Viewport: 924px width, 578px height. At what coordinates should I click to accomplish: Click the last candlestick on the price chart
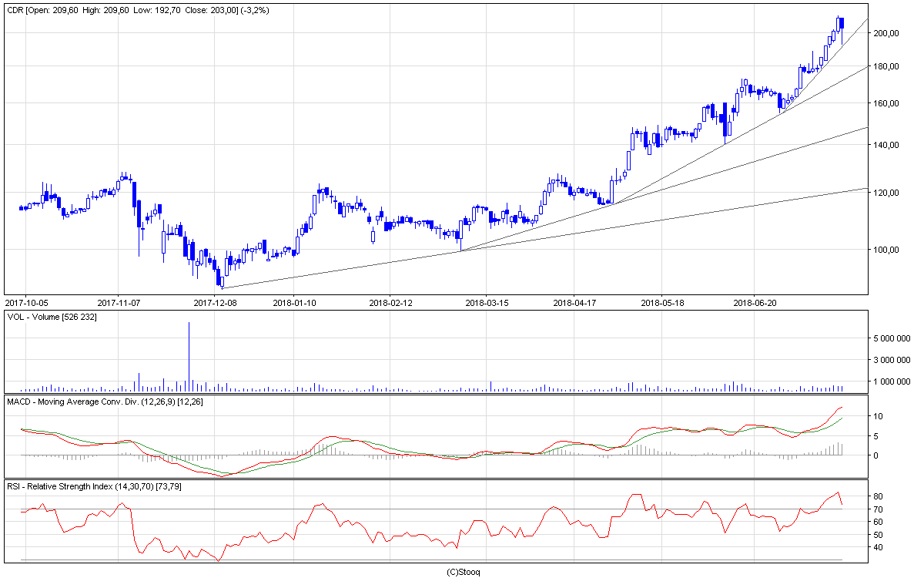842,31
